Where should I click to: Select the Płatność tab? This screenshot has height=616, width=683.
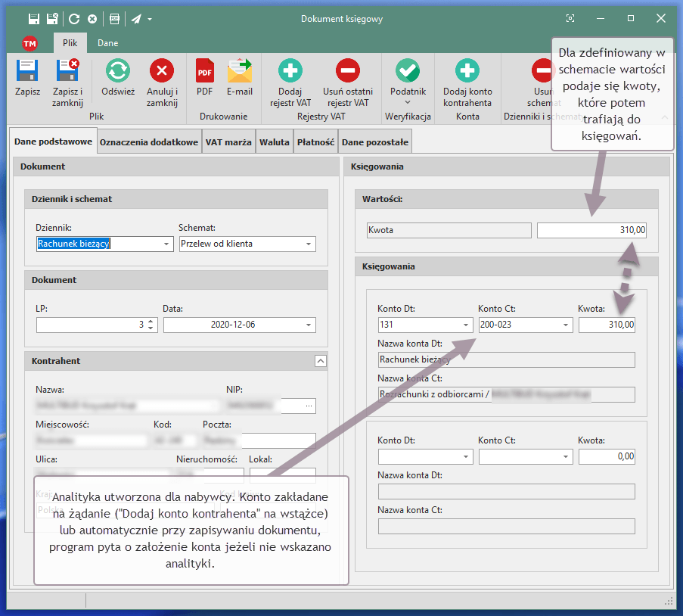click(x=316, y=142)
